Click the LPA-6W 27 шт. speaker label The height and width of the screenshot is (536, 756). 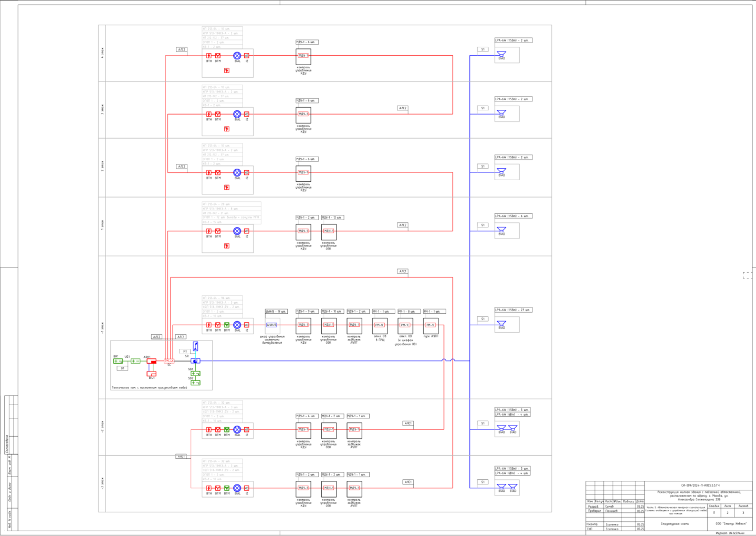coord(513,310)
